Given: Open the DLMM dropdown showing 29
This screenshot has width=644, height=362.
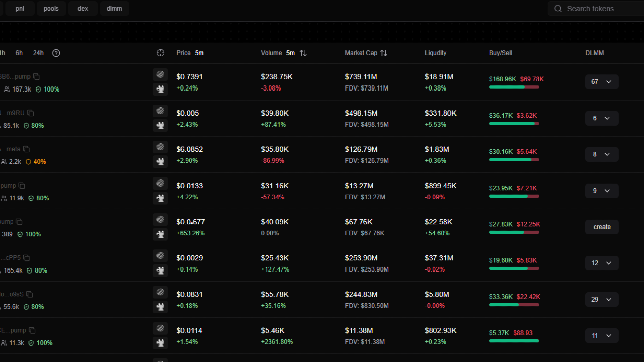Looking at the screenshot, I should [602, 299].
